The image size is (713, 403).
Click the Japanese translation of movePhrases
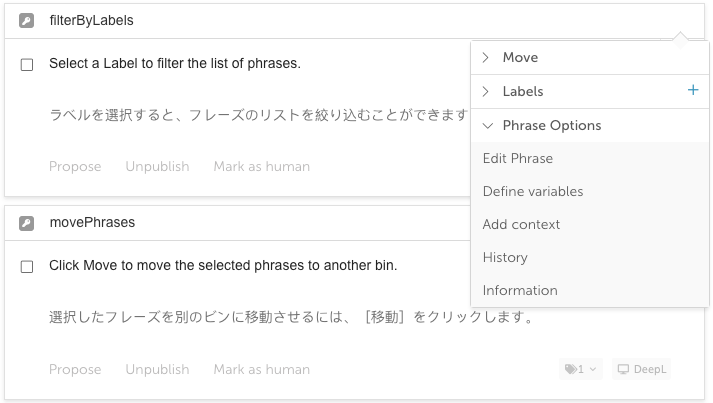[292, 317]
